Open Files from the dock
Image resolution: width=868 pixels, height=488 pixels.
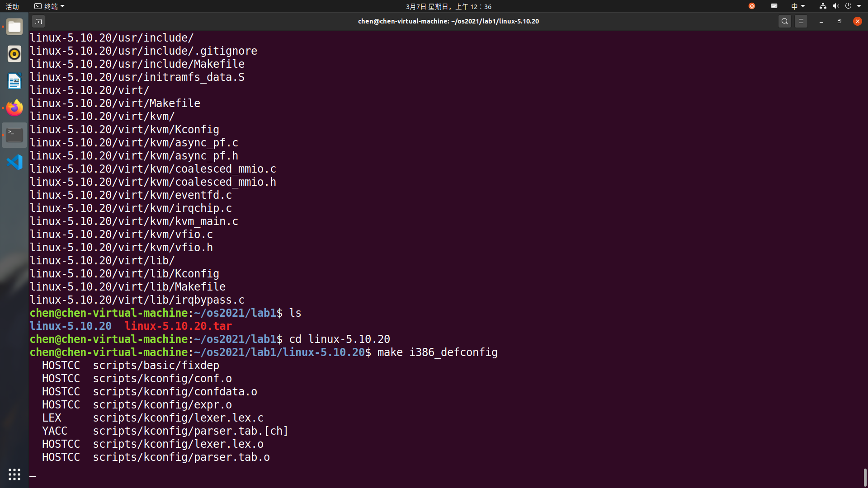click(x=14, y=27)
